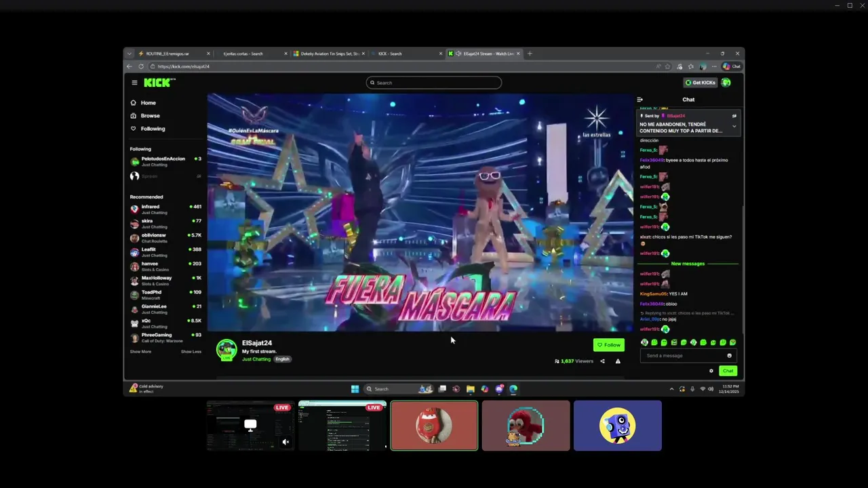
Task: Click Show More under recommended channels
Action: tap(140, 352)
